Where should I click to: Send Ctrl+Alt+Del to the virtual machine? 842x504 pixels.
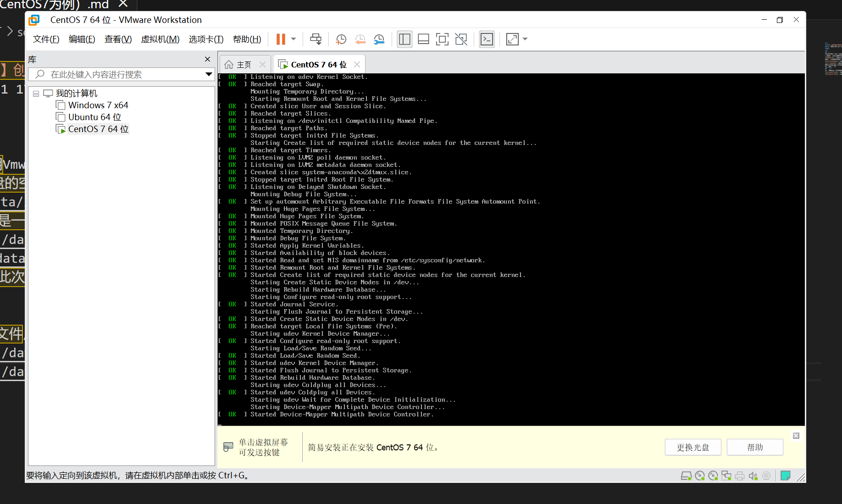(316, 39)
